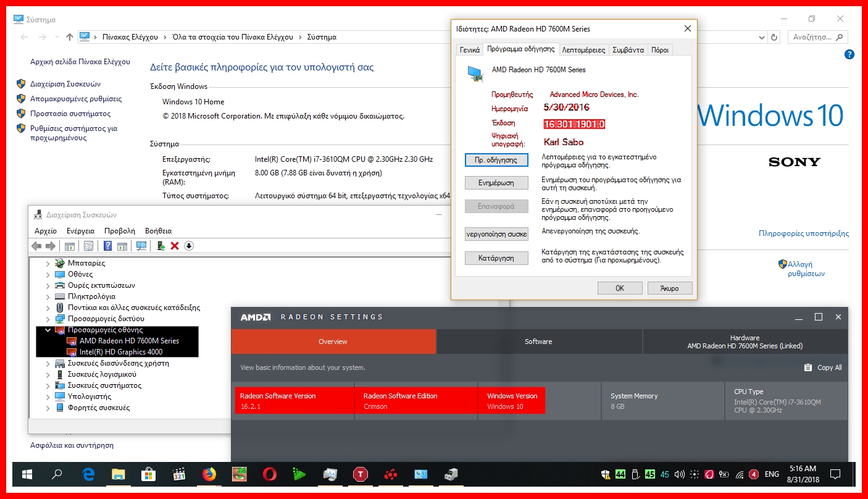
Task: Open the Ενέργεια menu in Device Manager
Action: 80,230
